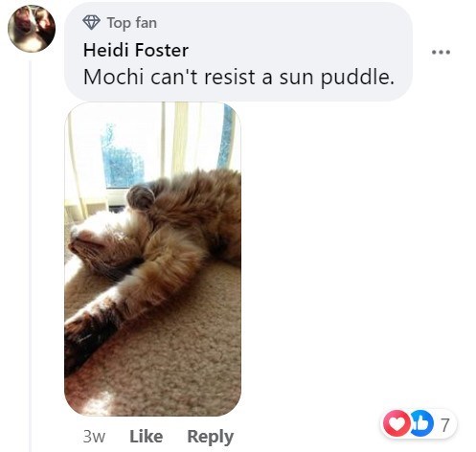Open Heidi Foster's profile via her name
This screenshot has width=476, height=452.
coord(136,50)
